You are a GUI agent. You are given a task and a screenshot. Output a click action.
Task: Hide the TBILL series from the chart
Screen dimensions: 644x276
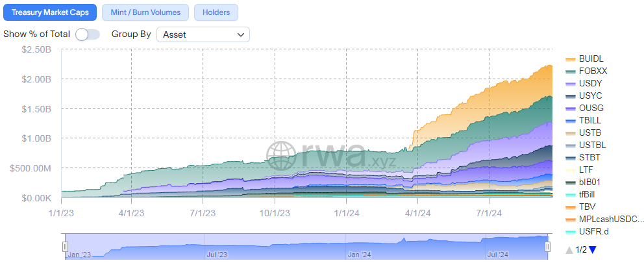[589, 120]
